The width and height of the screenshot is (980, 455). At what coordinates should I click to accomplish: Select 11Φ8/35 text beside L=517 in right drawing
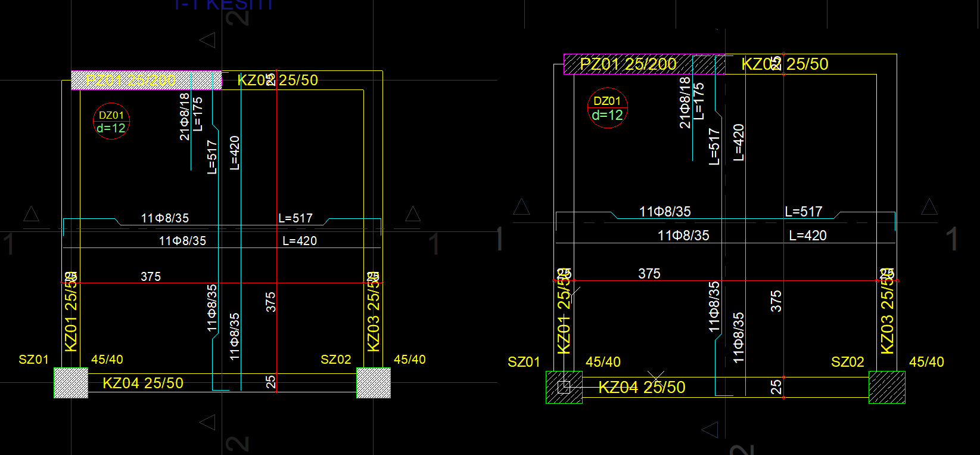(x=665, y=212)
